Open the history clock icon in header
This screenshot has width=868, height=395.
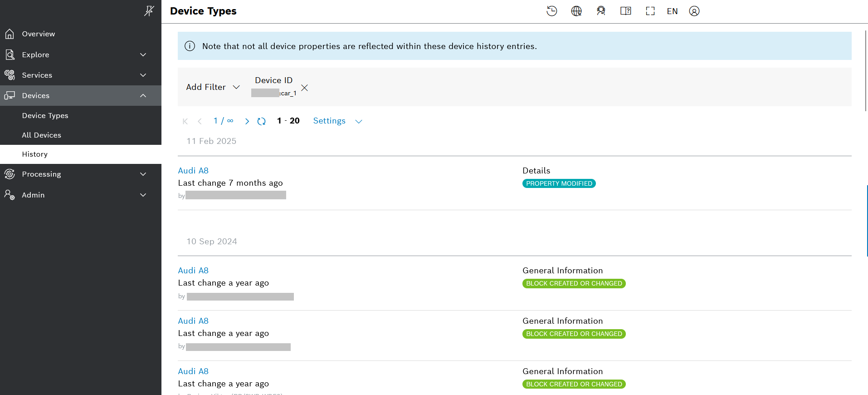click(x=551, y=11)
